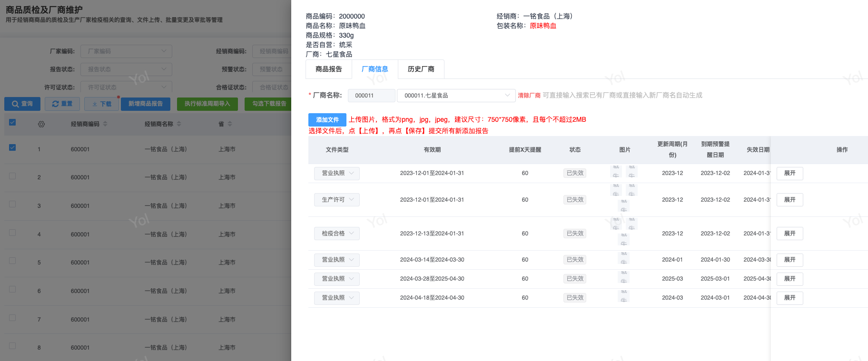
Task: Expand the 检疫合格 file type dropdown
Action: [337, 234]
